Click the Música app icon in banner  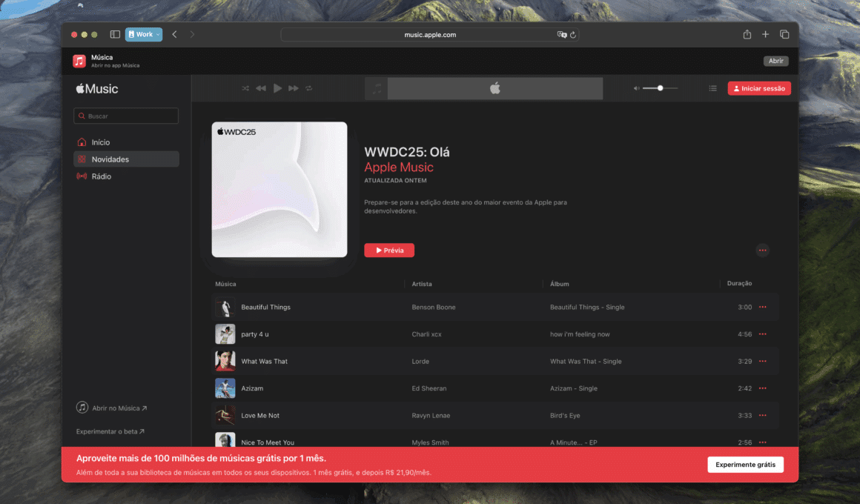(79, 61)
